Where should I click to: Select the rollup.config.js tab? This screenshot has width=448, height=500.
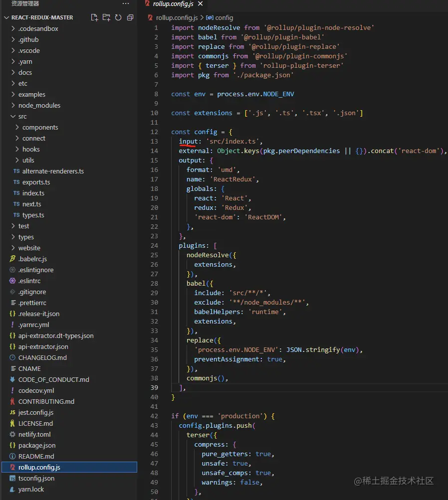[173, 3]
